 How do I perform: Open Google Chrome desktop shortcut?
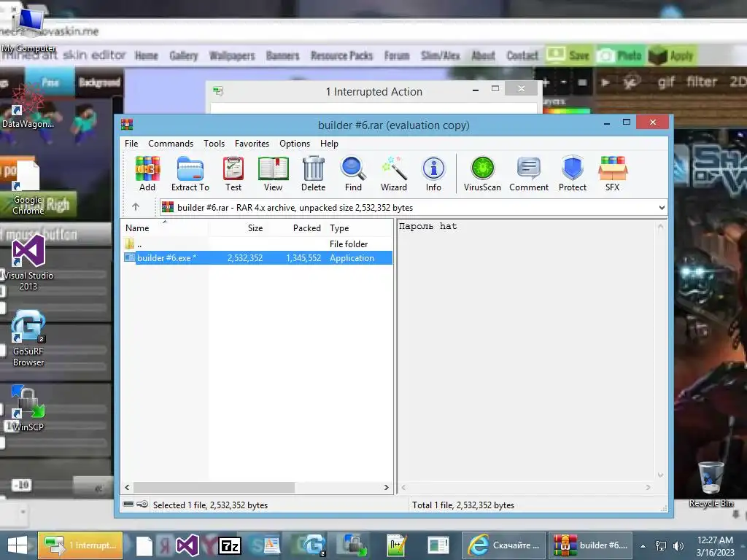tap(28, 189)
